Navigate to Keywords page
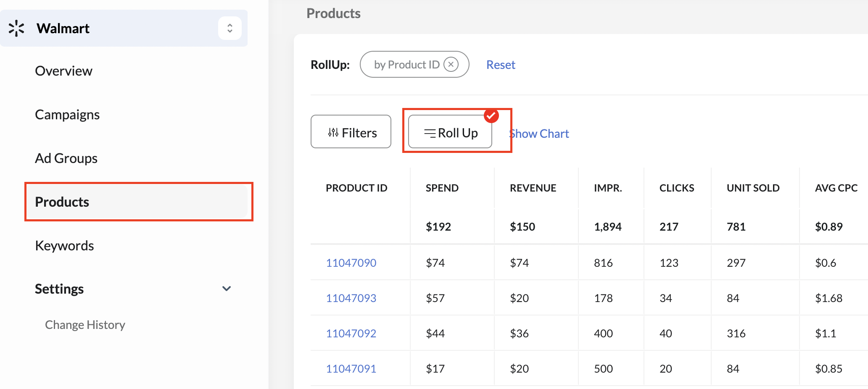 pos(65,246)
